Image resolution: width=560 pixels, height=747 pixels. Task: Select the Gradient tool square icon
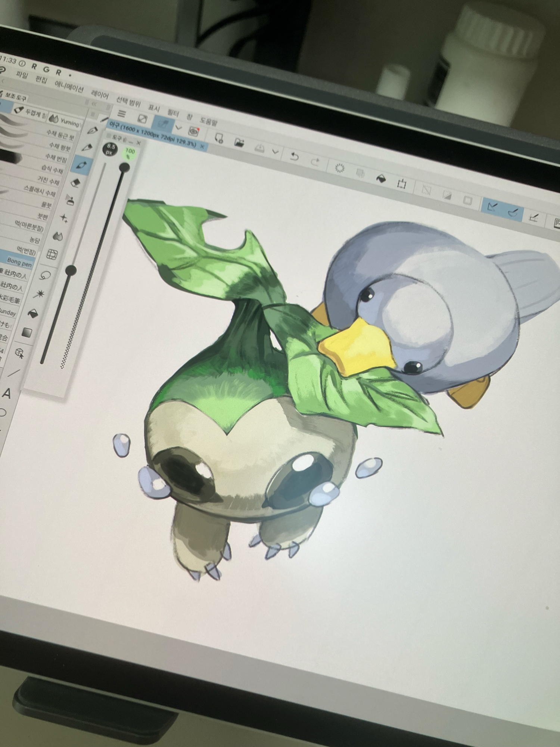[27, 332]
